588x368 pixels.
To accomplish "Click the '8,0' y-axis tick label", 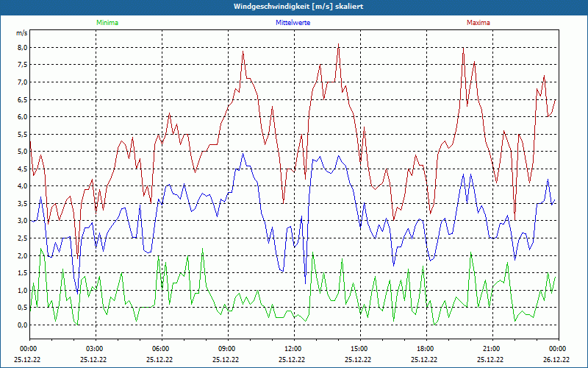I will (x=23, y=47).
